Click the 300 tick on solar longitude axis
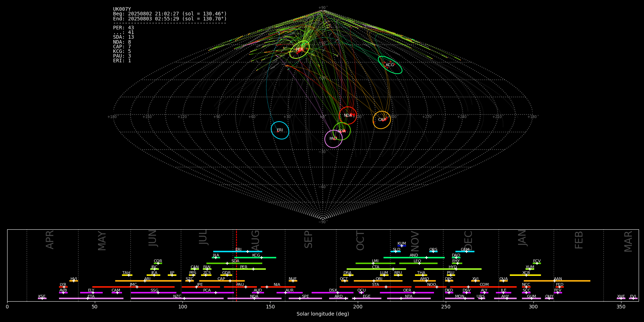The image size is (644, 322). coord(533,307)
